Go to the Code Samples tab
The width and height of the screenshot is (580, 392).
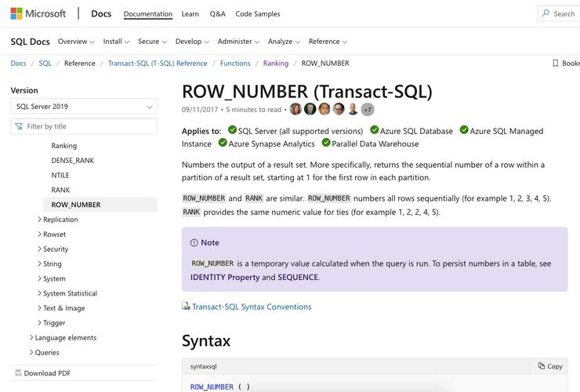pyautogui.click(x=258, y=13)
